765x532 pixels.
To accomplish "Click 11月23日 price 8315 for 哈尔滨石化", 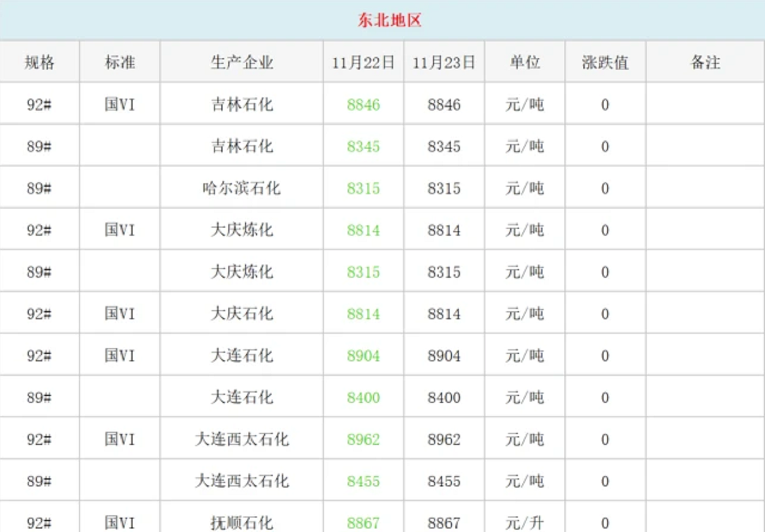I will click(444, 188).
